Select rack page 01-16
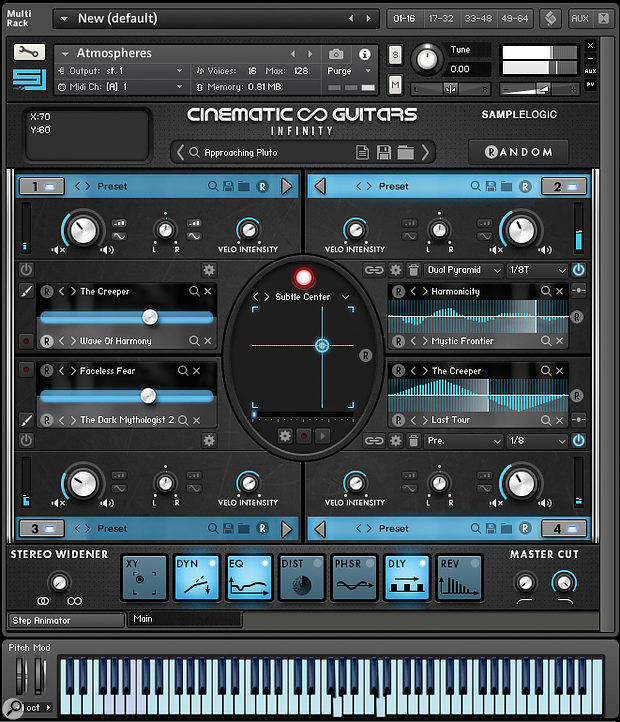 pyautogui.click(x=404, y=18)
